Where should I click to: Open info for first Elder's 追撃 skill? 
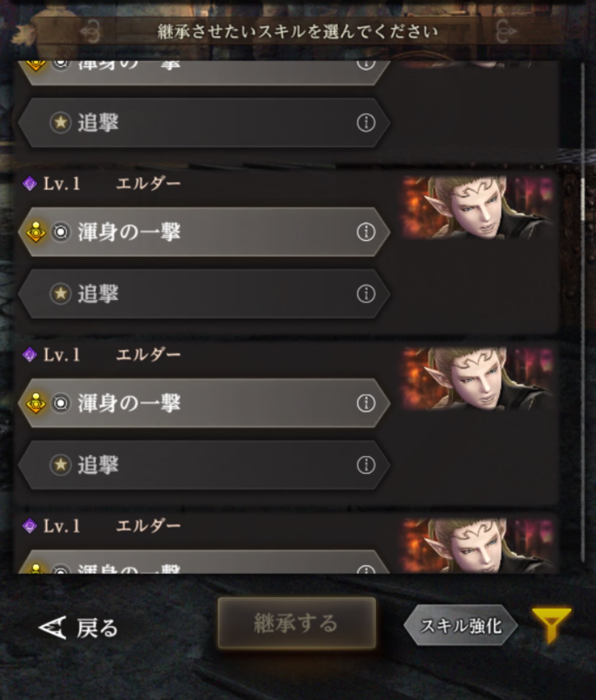pyautogui.click(x=366, y=294)
